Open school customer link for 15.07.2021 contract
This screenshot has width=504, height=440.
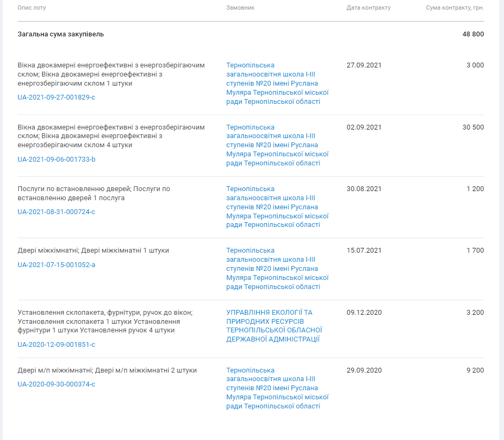(277, 269)
